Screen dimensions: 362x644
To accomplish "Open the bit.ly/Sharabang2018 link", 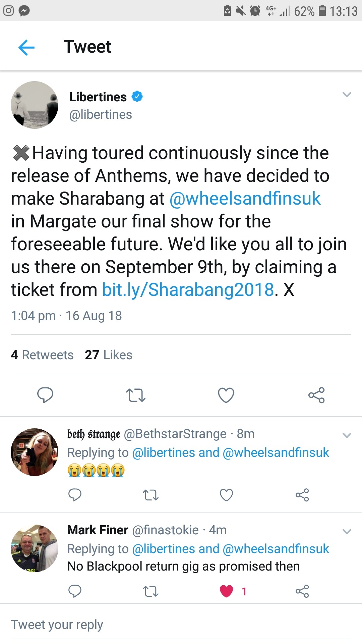I will [x=188, y=290].
